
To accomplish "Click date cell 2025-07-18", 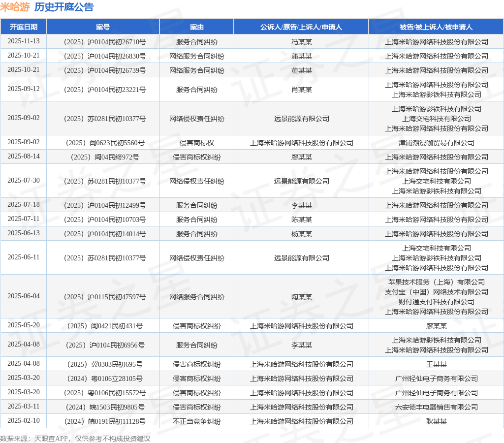I will click(x=24, y=204).
